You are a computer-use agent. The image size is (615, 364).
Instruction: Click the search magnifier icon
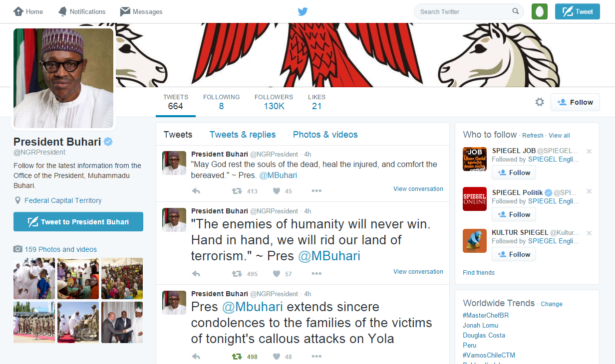(x=516, y=11)
